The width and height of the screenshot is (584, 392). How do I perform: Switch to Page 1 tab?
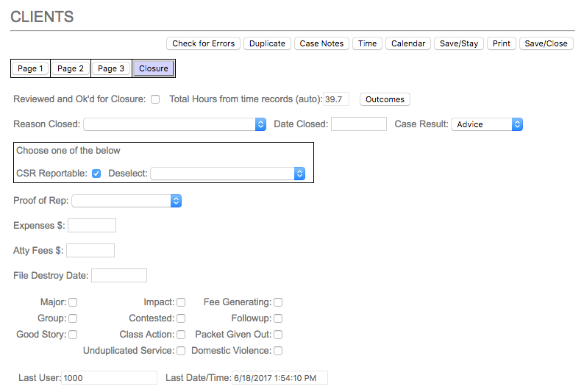click(x=31, y=68)
